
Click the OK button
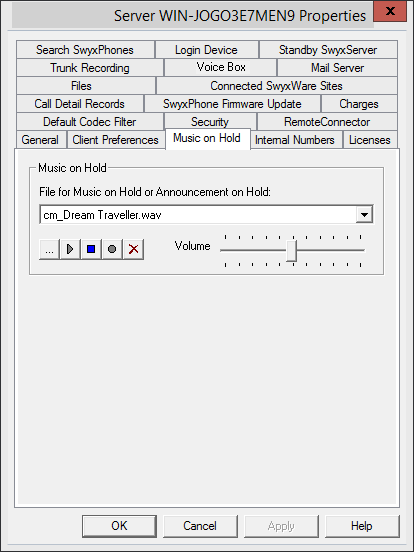(x=119, y=526)
